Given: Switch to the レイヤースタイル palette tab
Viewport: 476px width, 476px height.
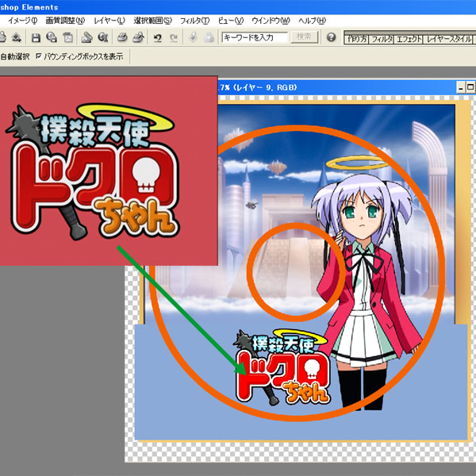Looking at the screenshot, I should [448, 39].
